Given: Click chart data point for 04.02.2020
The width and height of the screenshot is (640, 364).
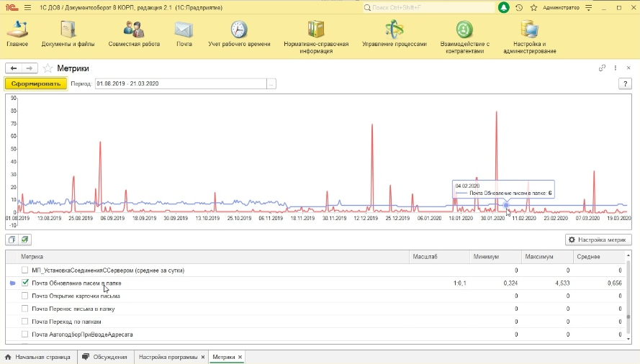Looking at the screenshot, I should coord(506,205).
